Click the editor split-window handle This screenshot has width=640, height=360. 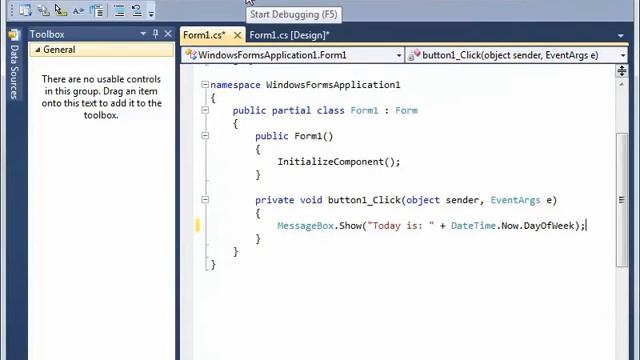point(621,71)
